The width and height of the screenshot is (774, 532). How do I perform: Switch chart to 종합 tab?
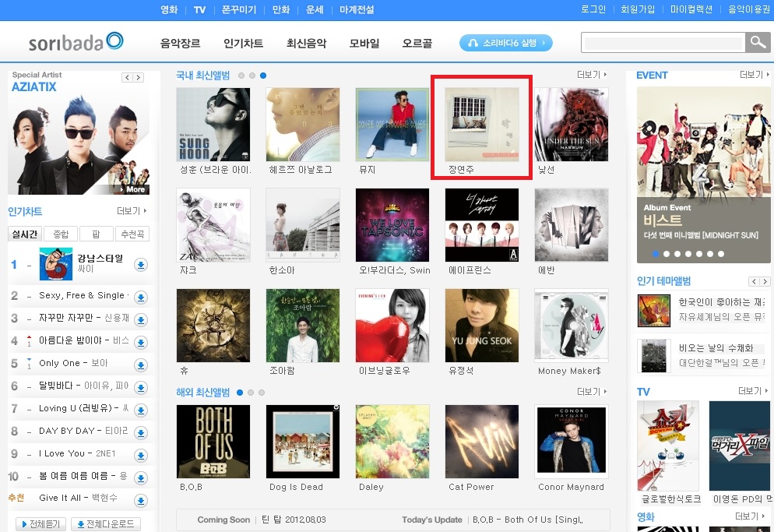coord(62,234)
